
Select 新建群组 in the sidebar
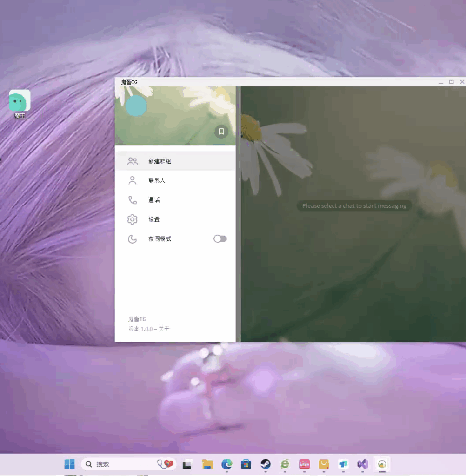point(159,160)
